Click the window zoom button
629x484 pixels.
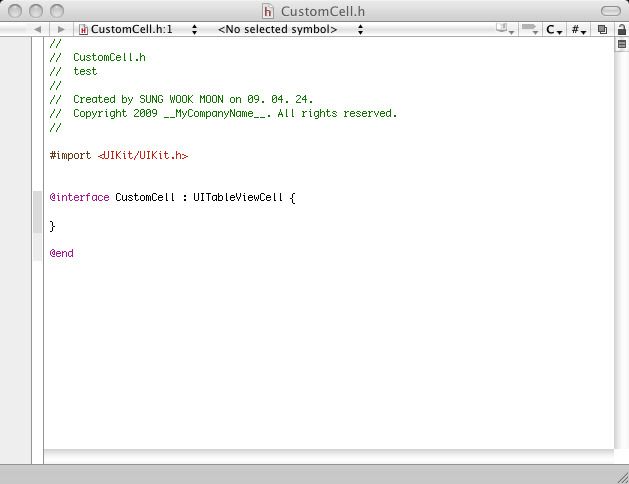(x=57, y=11)
